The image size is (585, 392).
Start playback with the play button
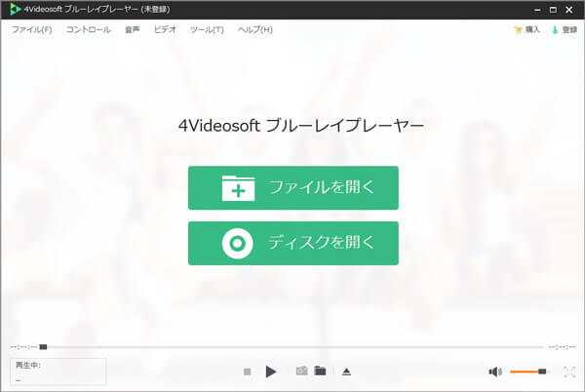click(x=271, y=372)
